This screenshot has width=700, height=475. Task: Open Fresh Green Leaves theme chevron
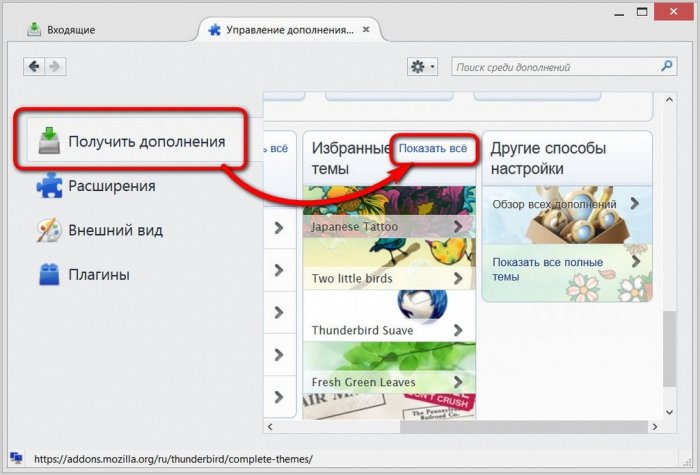(x=458, y=382)
